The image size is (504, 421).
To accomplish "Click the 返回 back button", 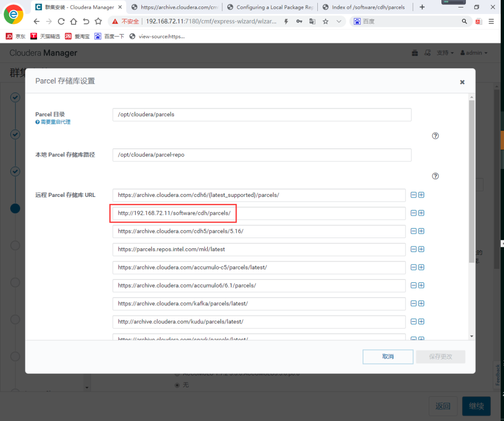I will click(x=443, y=406).
